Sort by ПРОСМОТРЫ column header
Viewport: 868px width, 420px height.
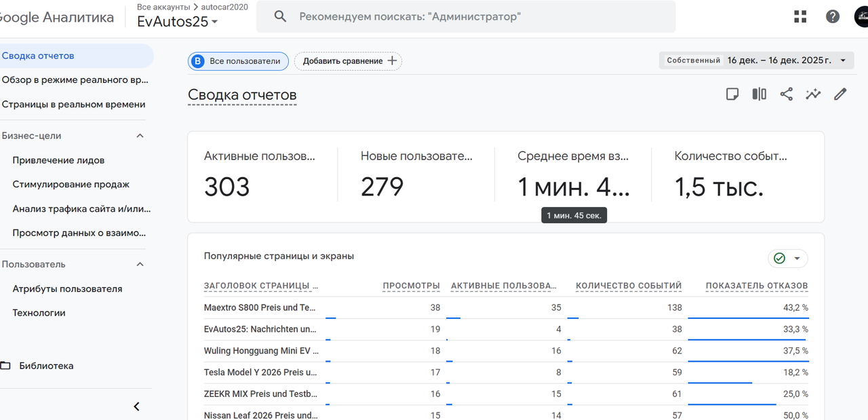(411, 286)
